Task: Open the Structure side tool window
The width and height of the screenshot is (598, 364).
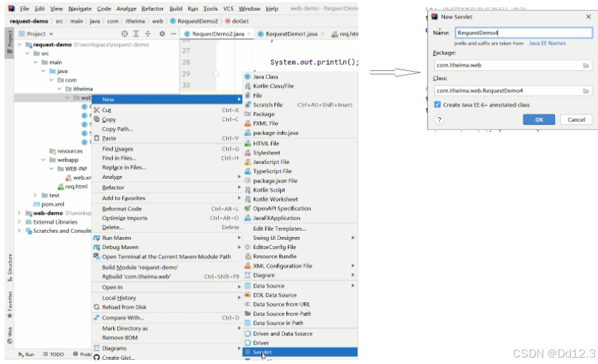Action: coord(10,267)
